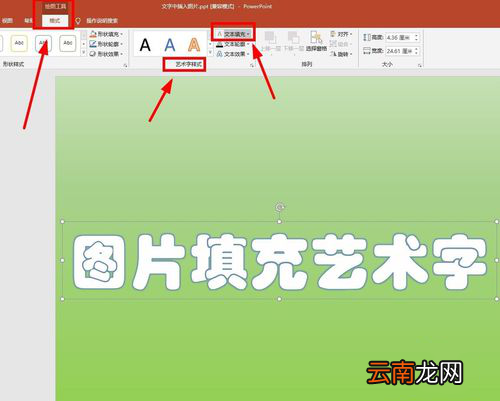Click the Shape Outline pencil icon
The image size is (500, 401).
tap(93, 44)
